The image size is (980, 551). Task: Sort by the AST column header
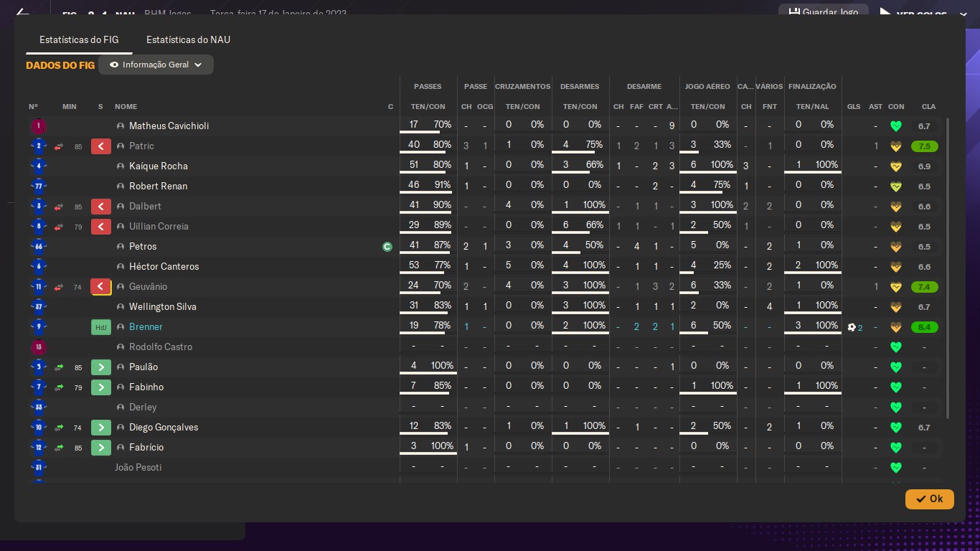coord(875,107)
